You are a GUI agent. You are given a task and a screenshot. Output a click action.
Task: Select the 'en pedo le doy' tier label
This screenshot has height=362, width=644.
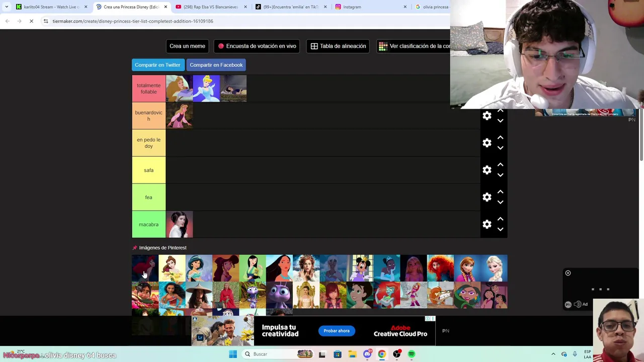pyautogui.click(x=148, y=143)
